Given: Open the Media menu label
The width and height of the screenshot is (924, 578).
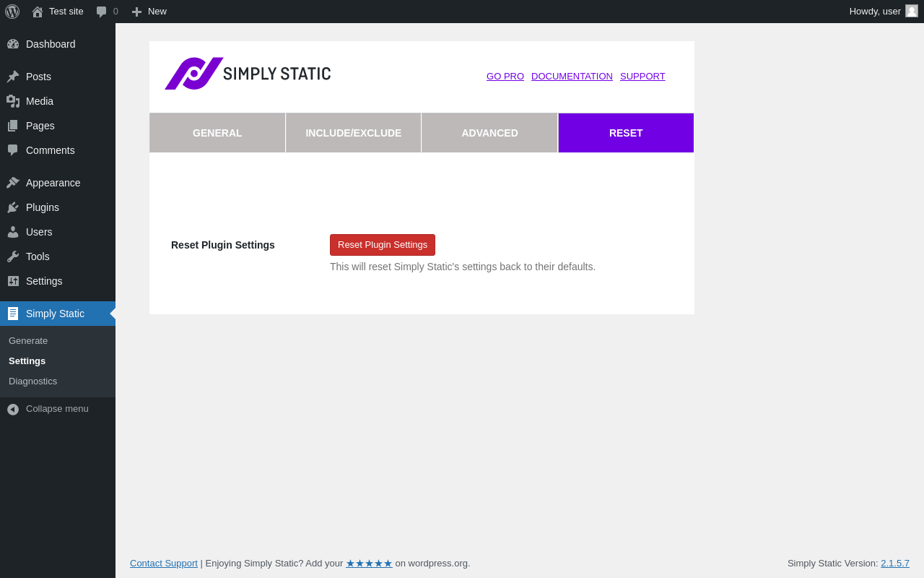Looking at the screenshot, I should coord(40,101).
